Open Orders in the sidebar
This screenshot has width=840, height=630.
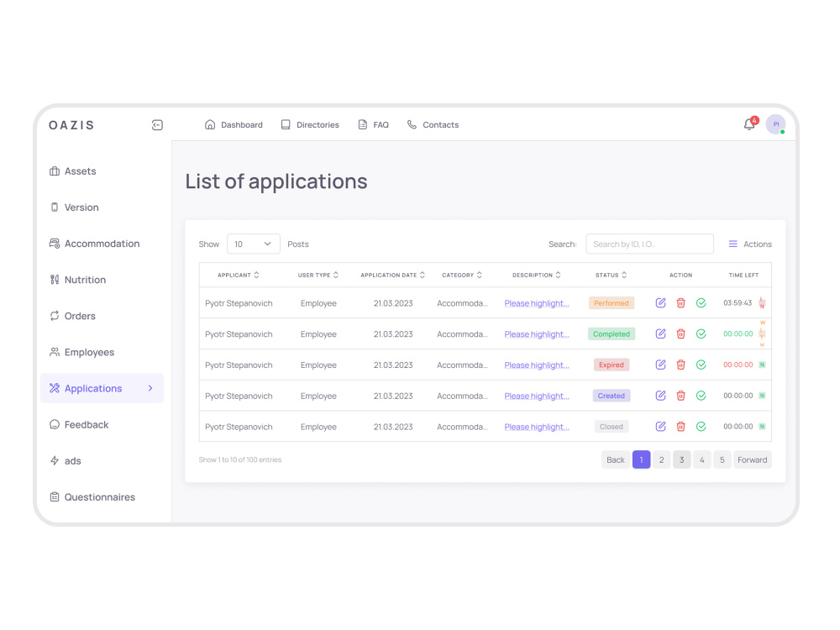pyautogui.click(x=72, y=316)
